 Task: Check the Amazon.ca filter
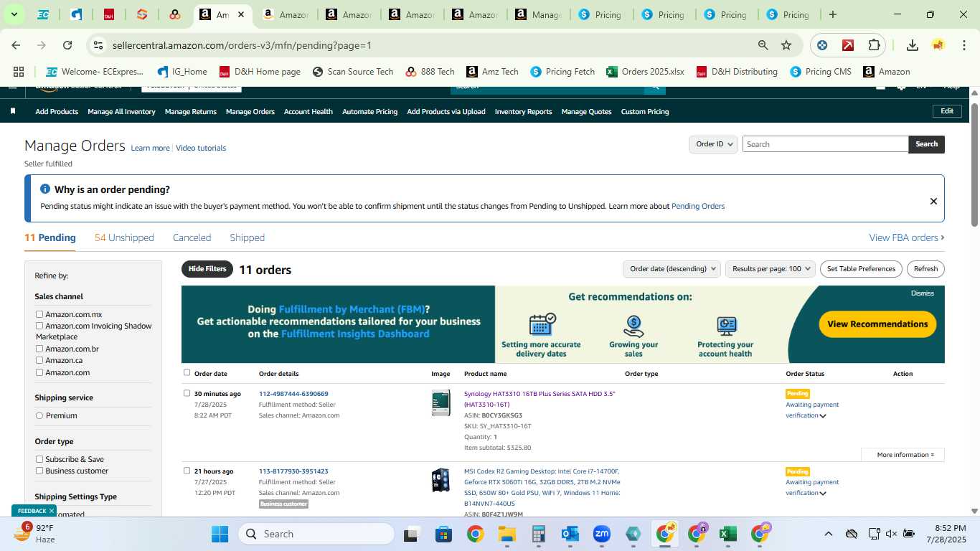(39, 360)
